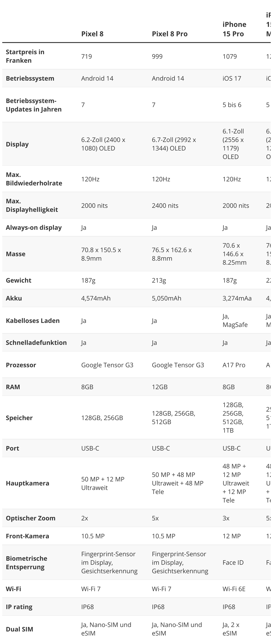
Task: Click the Max. Bildwiederholrate row label
Action: [34, 179]
